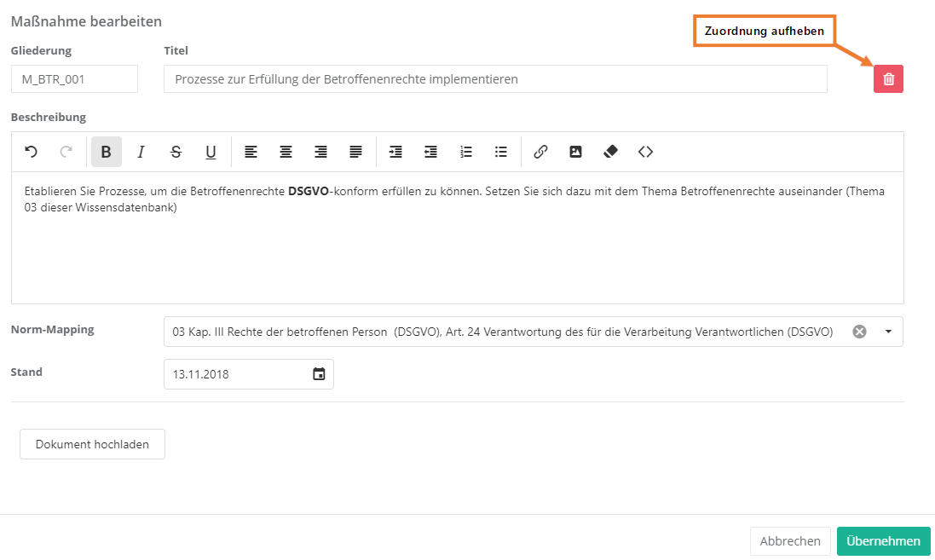Click the red trash button to remove the assignment
The image size is (935, 560).
(888, 79)
